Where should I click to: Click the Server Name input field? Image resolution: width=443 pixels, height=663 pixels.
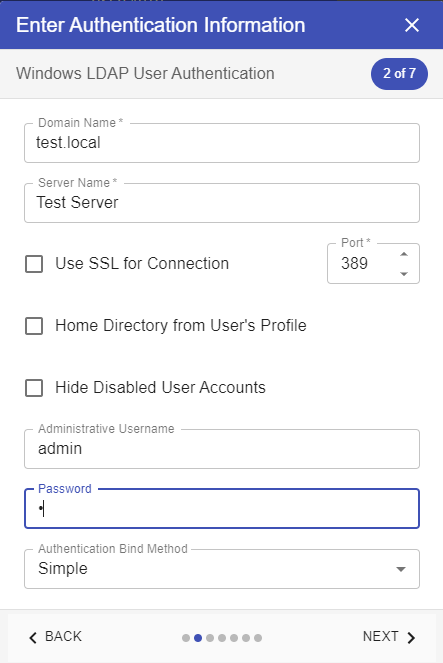[x=222, y=203]
